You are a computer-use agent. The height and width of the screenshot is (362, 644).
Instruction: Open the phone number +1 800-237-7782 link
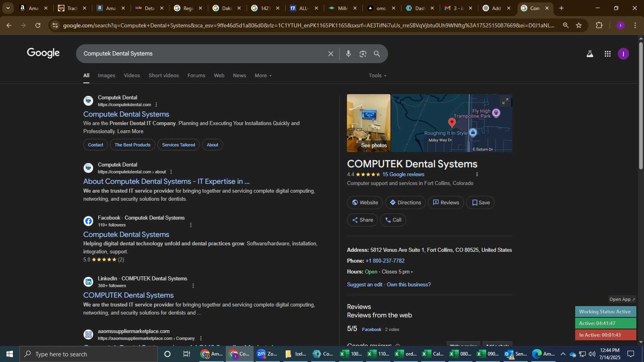pos(385,261)
